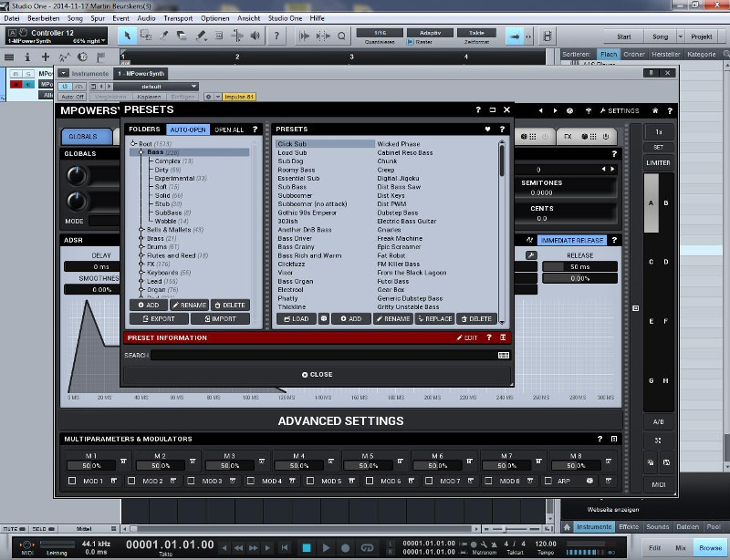Choose the paint pencil tool
Image resolution: width=730 pixels, height=560 pixels.
[x=201, y=36]
